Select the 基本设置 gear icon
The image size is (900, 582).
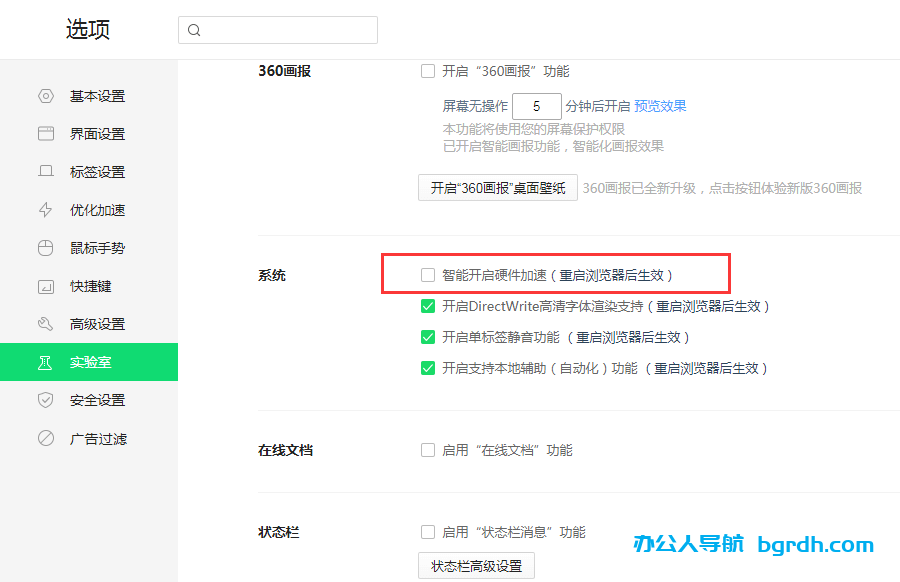[x=45, y=96]
